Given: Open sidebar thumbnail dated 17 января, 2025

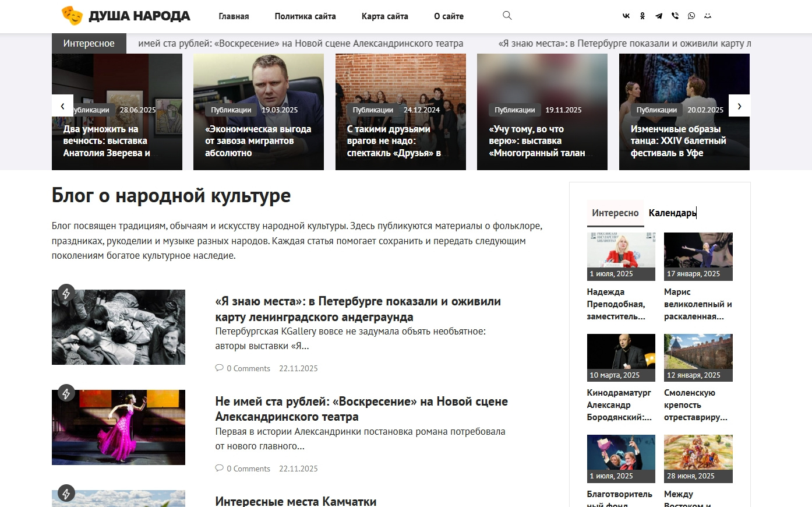Looking at the screenshot, I should click(698, 256).
